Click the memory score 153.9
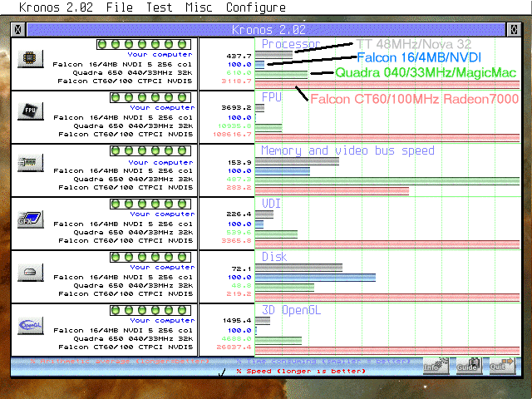Screen dimensions: 532x399 (x=239, y=163)
